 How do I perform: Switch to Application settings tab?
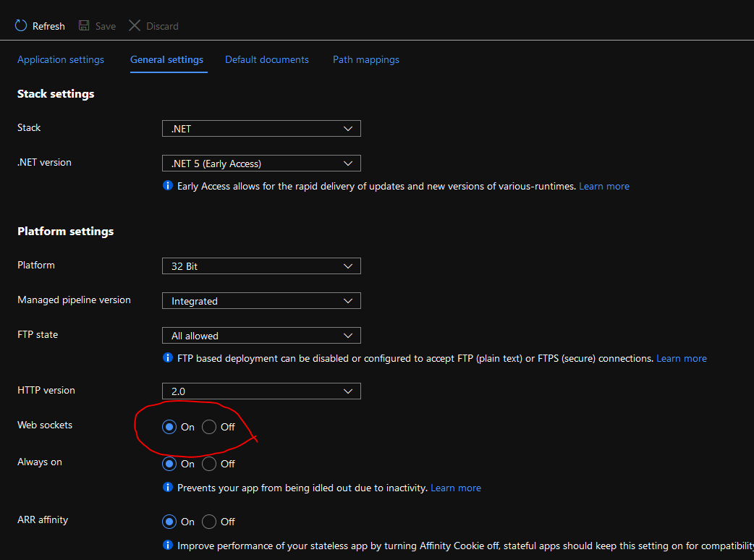click(x=61, y=59)
